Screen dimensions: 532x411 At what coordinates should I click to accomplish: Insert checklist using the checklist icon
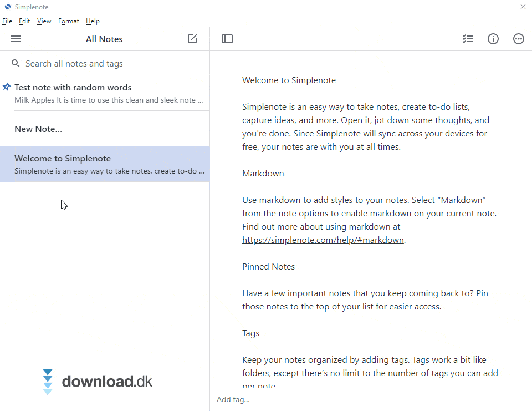click(468, 39)
